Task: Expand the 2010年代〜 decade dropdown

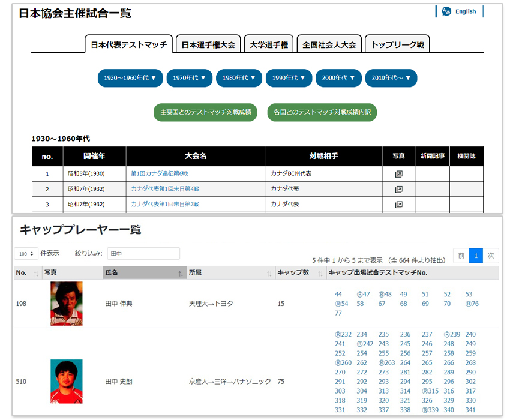Action: (x=391, y=78)
